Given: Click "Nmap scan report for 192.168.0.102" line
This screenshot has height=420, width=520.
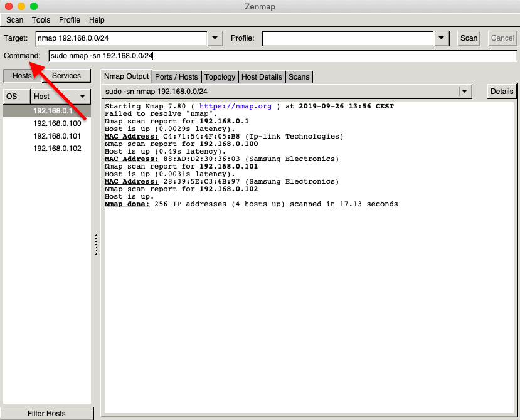Looking at the screenshot, I should tap(181, 189).
